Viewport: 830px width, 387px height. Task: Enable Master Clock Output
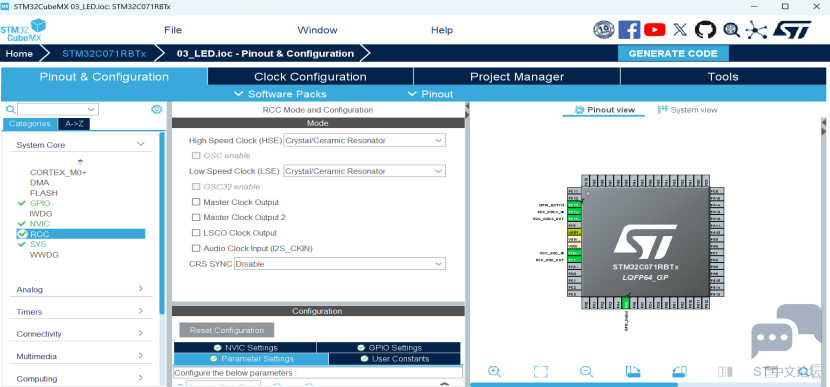click(196, 202)
